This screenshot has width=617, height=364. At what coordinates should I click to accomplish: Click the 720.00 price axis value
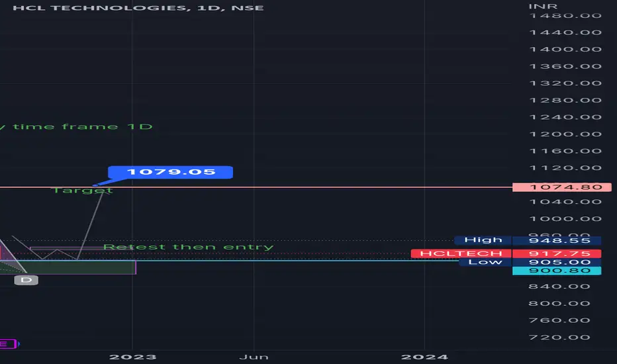point(559,338)
